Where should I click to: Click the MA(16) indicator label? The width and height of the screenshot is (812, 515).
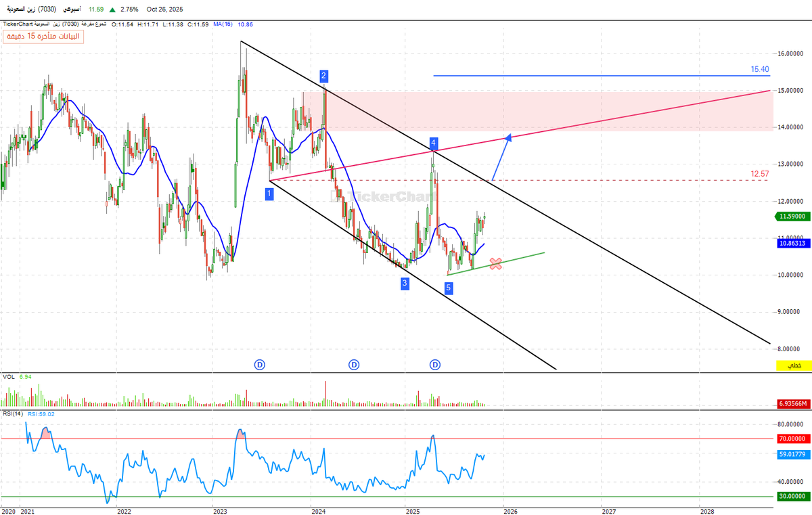tap(223, 24)
